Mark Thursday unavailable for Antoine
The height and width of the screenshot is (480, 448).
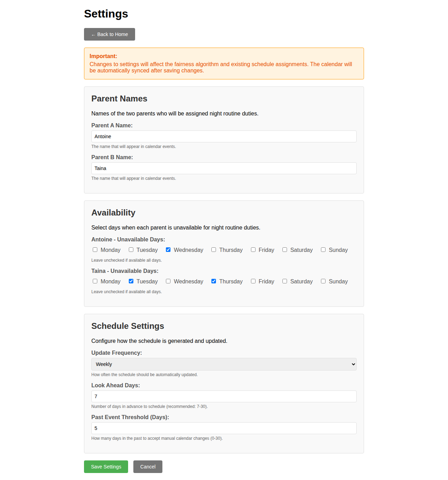pos(213,249)
